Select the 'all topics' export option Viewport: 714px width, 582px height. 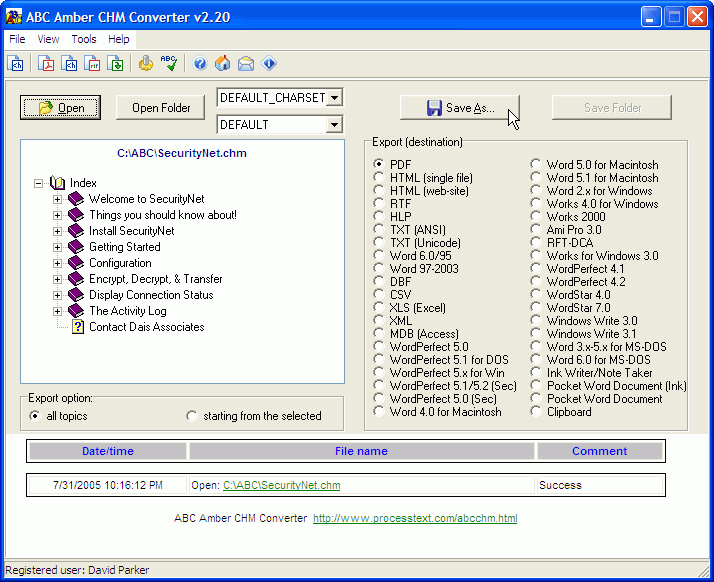(35, 416)
